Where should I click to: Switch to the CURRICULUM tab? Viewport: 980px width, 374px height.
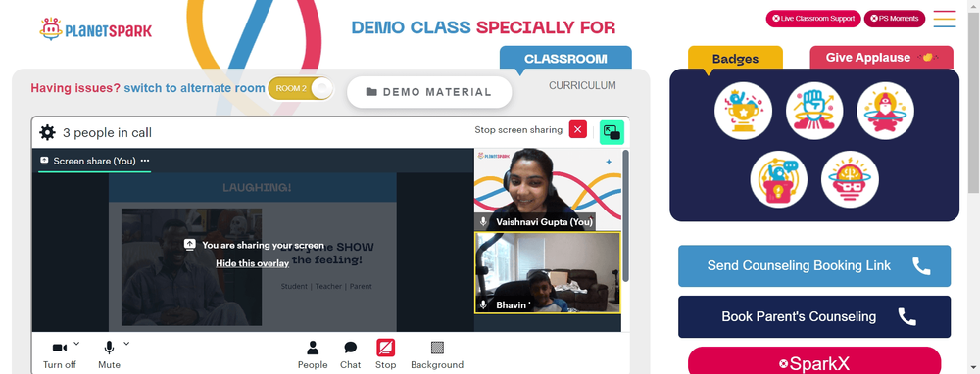point(582,85)
